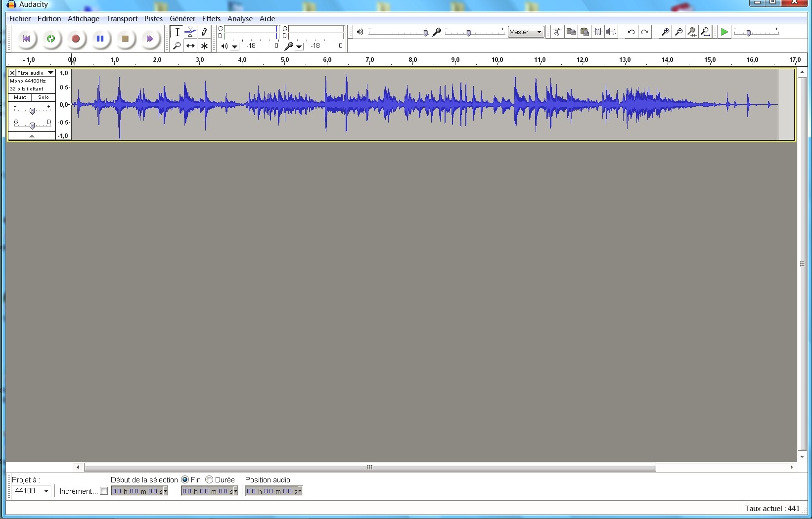This screenshot has height=519, width=812.
Task: Click the vertical scrollbar down arrow
Action: click(802, 456)
